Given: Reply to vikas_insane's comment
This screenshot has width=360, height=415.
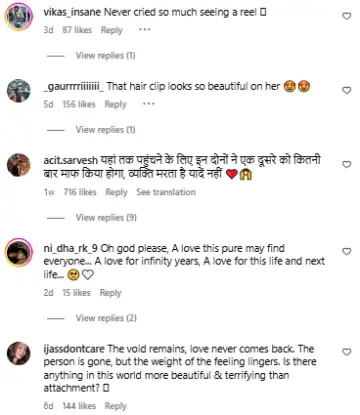Looking at the screenshot, I should click(112, 30).
